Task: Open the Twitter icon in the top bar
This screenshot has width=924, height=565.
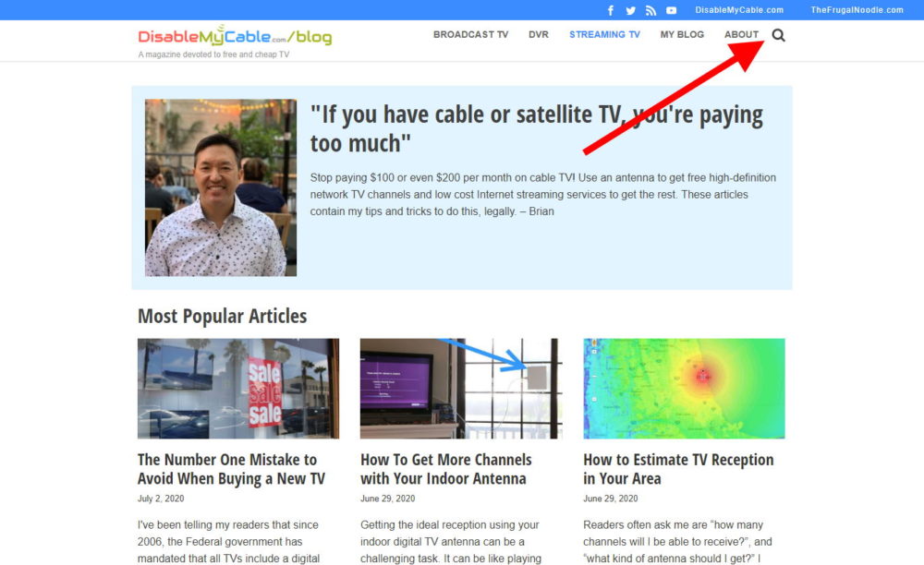Action: click(630, 10)
